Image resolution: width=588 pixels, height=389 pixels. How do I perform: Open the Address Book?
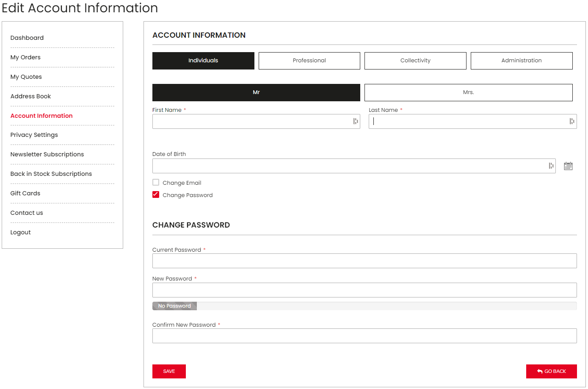point(30,96)
